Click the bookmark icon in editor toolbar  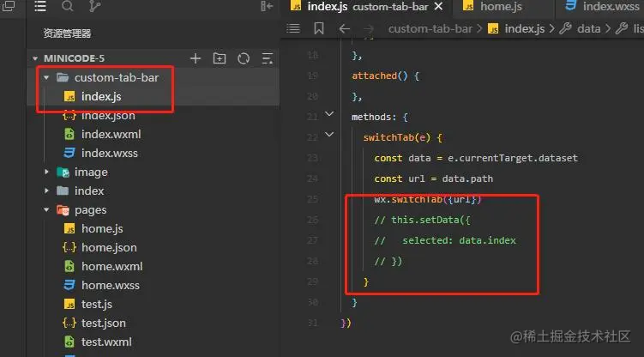coord(319,28)
